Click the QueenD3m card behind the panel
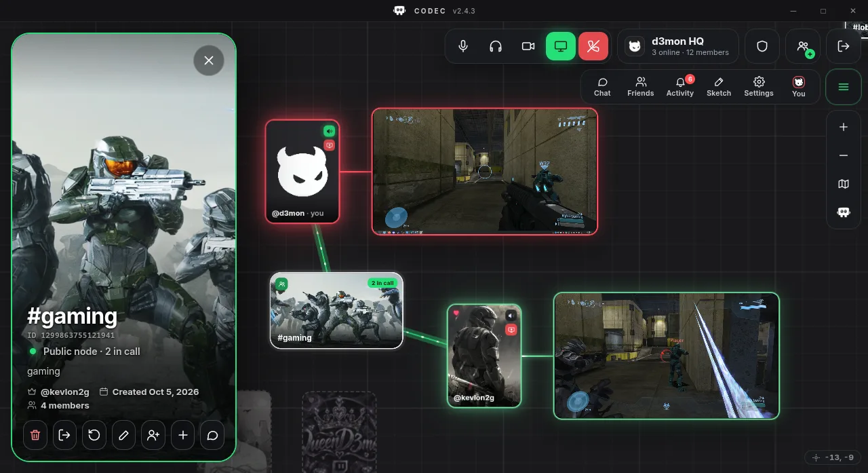 pyautogui.click(x=339, y=432)
